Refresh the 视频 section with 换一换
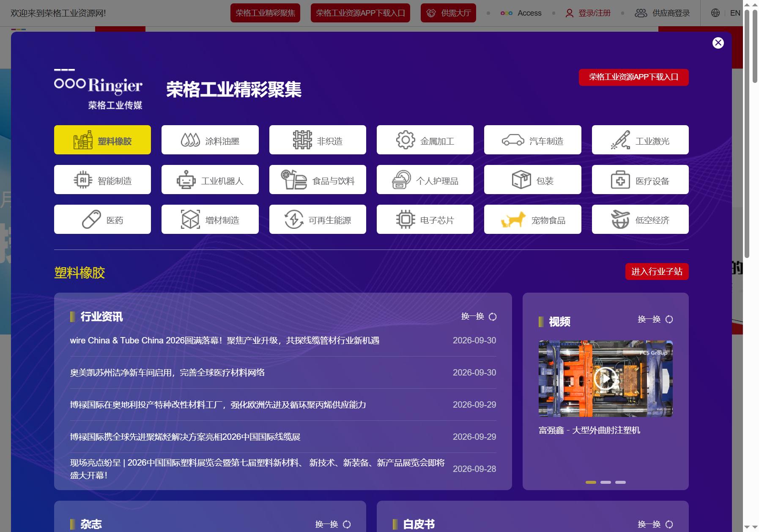759x532 pixels. tap(655, 319)
